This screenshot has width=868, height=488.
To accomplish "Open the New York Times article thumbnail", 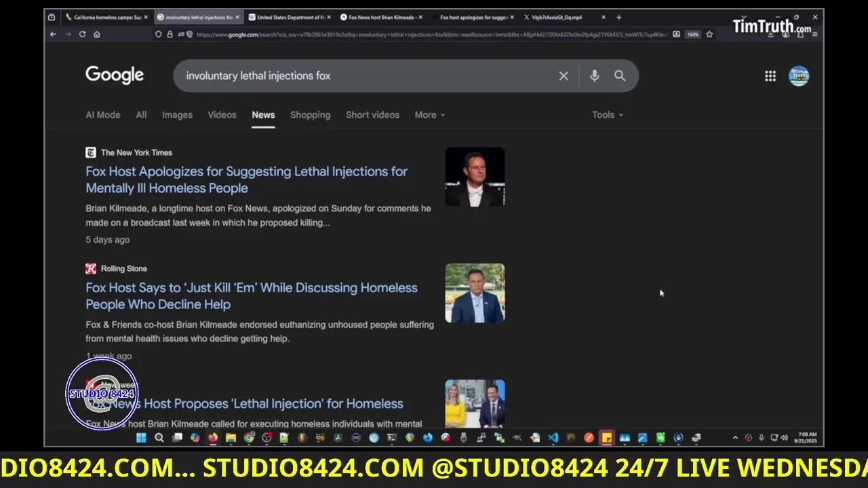I will click(x=475, y=177).
